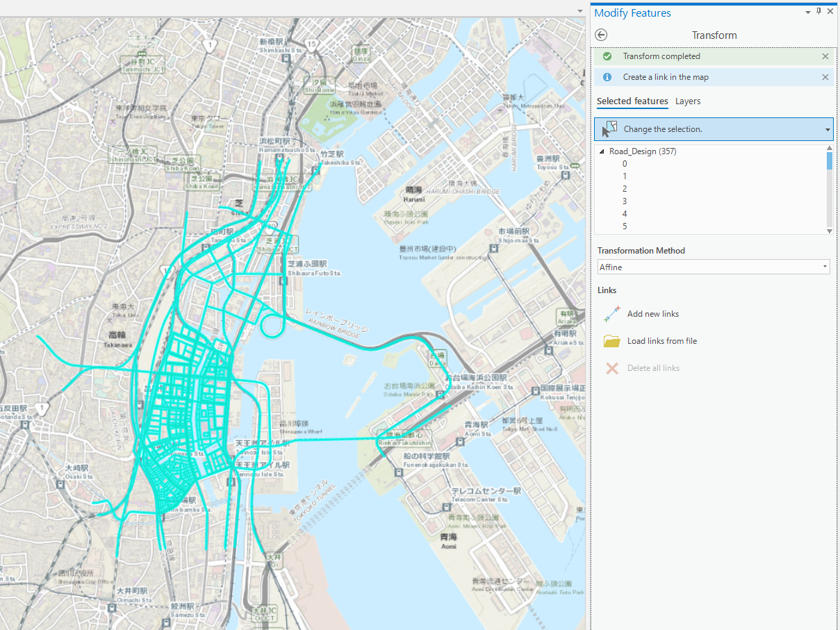The width and height of the screenshot is (840, 630).
Task: Click the Shibaura Futo Sta. label
Action: pos(314,273)
